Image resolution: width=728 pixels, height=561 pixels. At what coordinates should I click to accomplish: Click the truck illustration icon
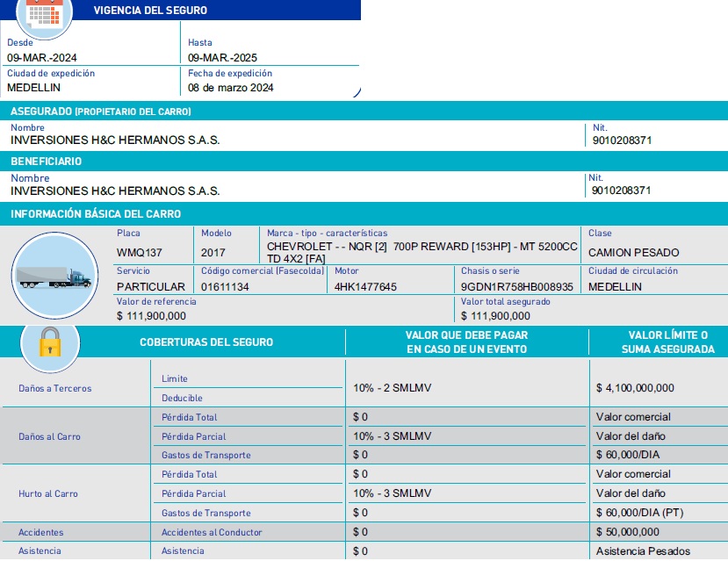54,277
